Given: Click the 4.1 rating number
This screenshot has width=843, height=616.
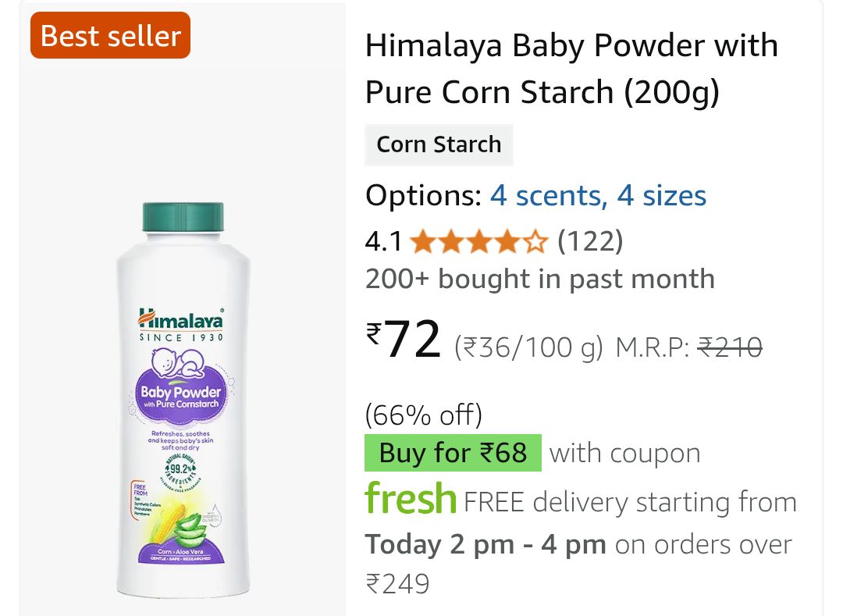Looking at the screenshot, I should coord(383,242).
